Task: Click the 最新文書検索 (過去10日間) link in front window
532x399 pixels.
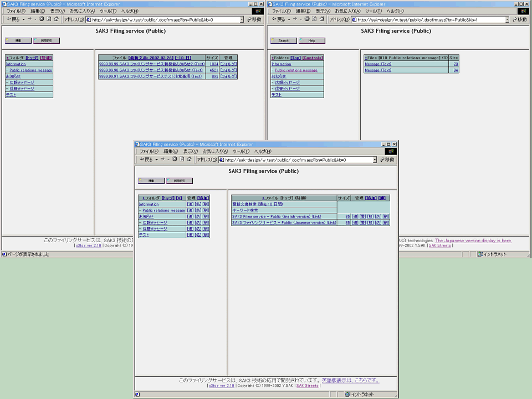Action: (x=258, y=204)
